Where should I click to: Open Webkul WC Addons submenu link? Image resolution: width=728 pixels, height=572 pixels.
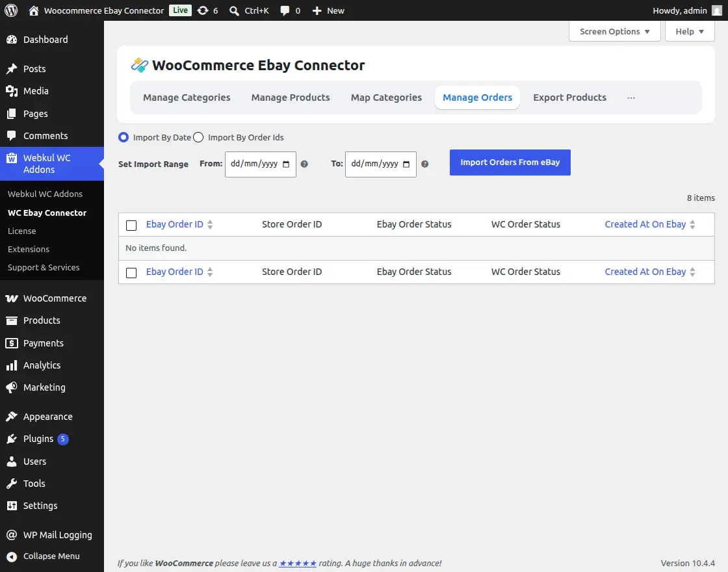(x=45, y=194)
